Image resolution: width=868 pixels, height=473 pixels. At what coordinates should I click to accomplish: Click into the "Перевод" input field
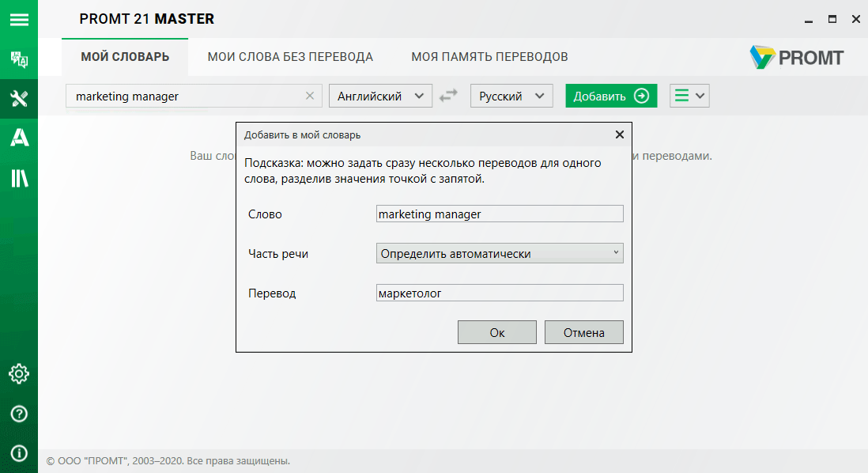(500, 293)
